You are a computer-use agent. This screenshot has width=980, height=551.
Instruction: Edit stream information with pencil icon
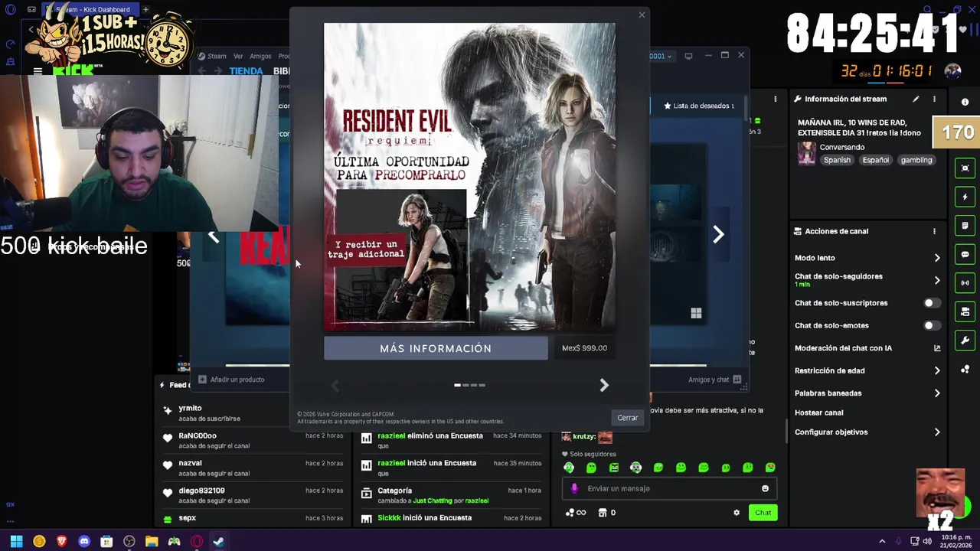pyautogui.click(x=916, y=99)
